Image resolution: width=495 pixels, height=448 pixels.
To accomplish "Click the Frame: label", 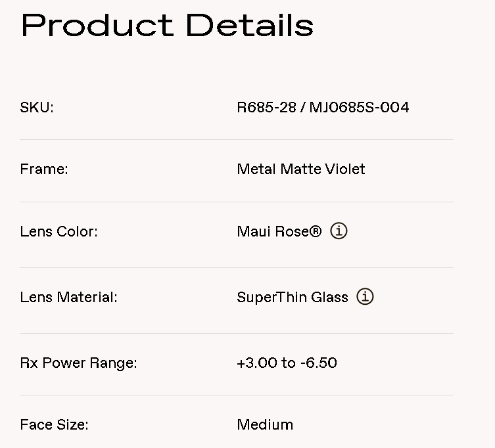I will [44, 169].
